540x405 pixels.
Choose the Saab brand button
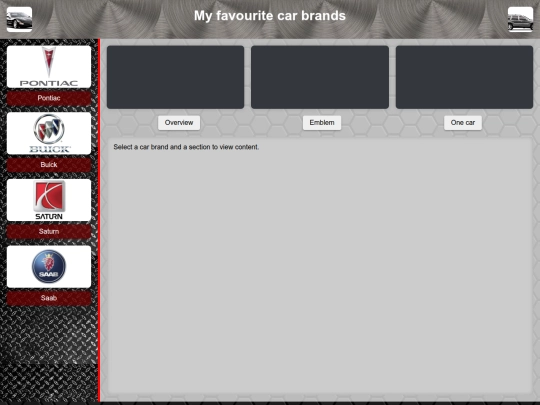click(x=49, y=298)
